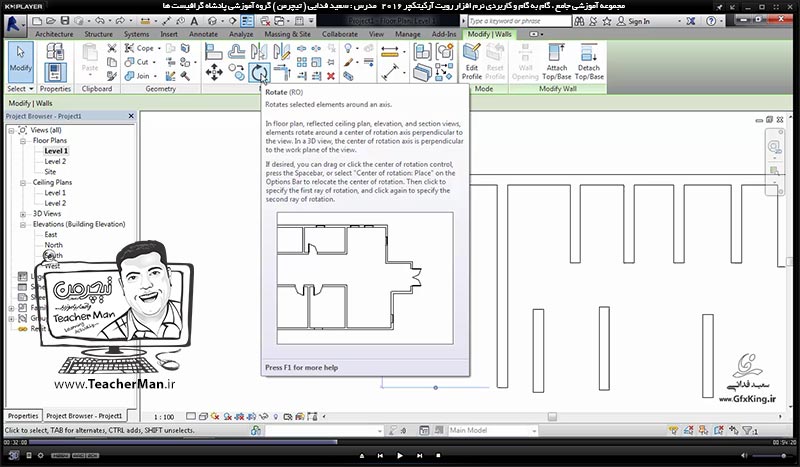Select the Move tool with four arrows
This screenshot has width=800, height=467.
214,72
